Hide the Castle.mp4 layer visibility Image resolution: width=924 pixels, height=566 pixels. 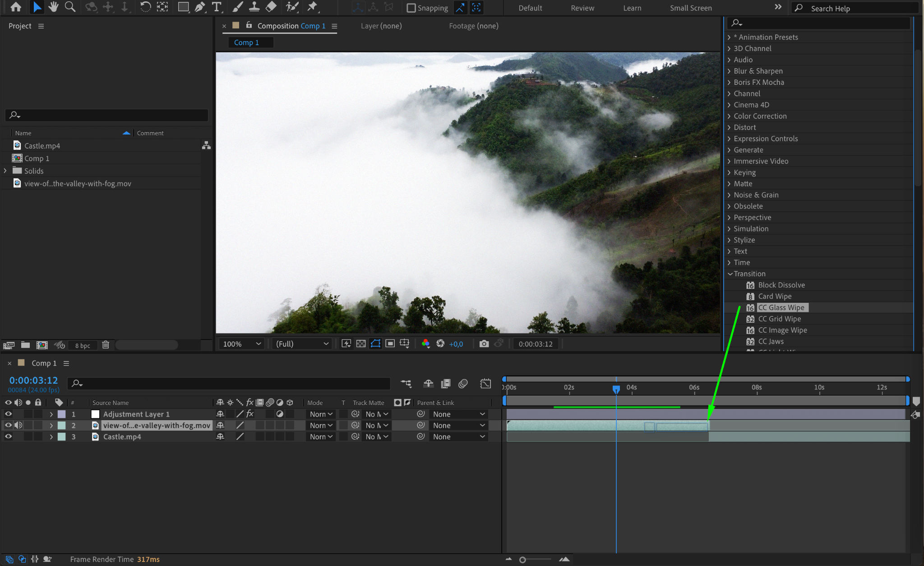pyautogui.click(x=8, y=436)
